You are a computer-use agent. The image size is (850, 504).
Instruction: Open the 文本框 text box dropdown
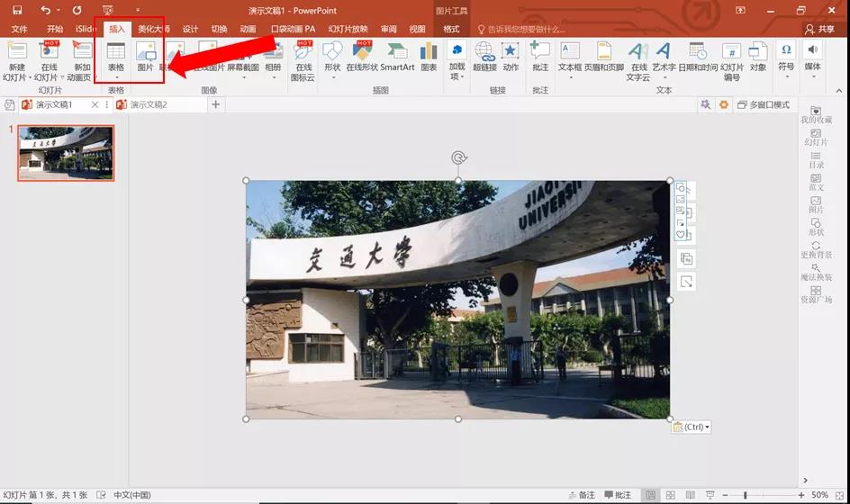[x=570, y=60]
